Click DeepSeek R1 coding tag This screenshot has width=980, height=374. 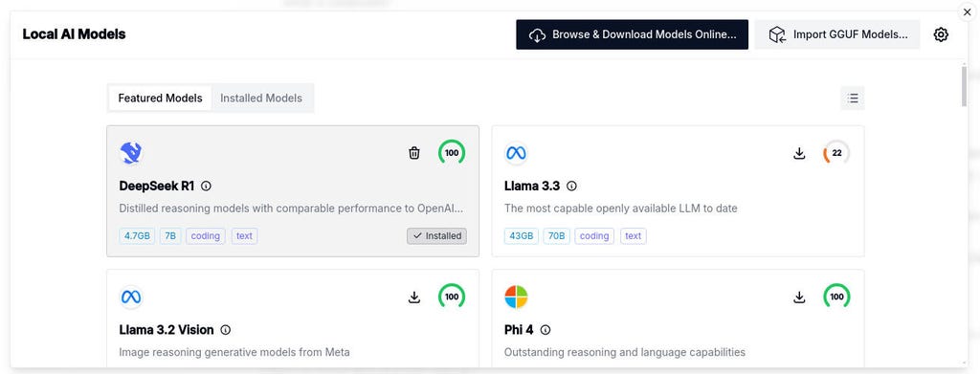[x=205, y=236]
